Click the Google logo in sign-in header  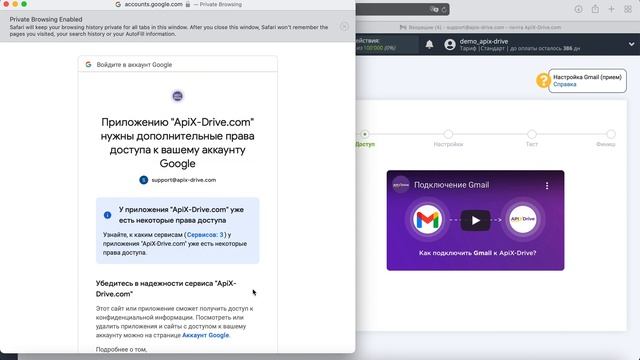point(88,64)
